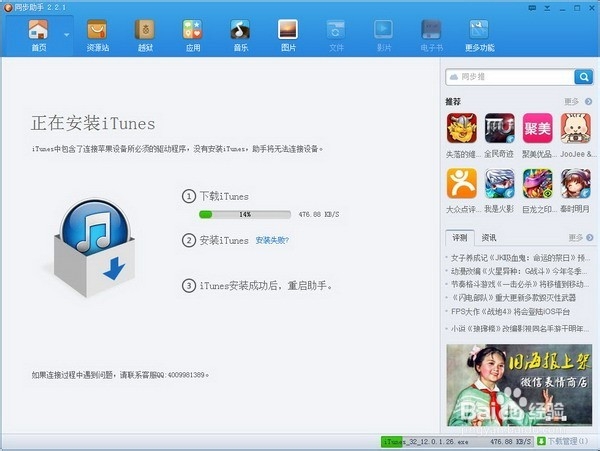Screen dimensions: 600x451
Task: Open article FPS大作《战地4》
Action: [x=510, y=311]
